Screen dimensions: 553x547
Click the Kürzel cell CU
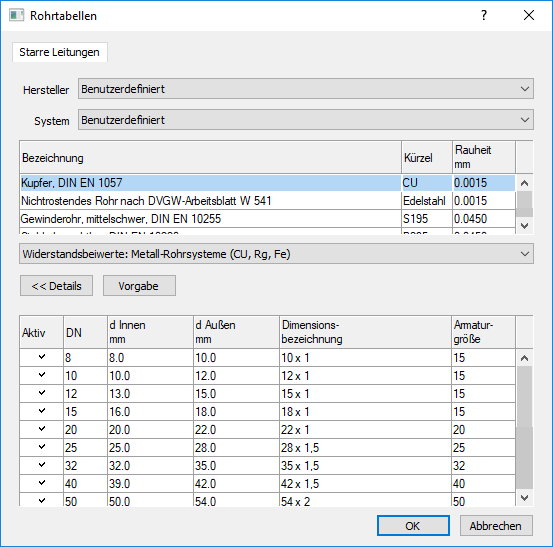(x=427, y=183)
